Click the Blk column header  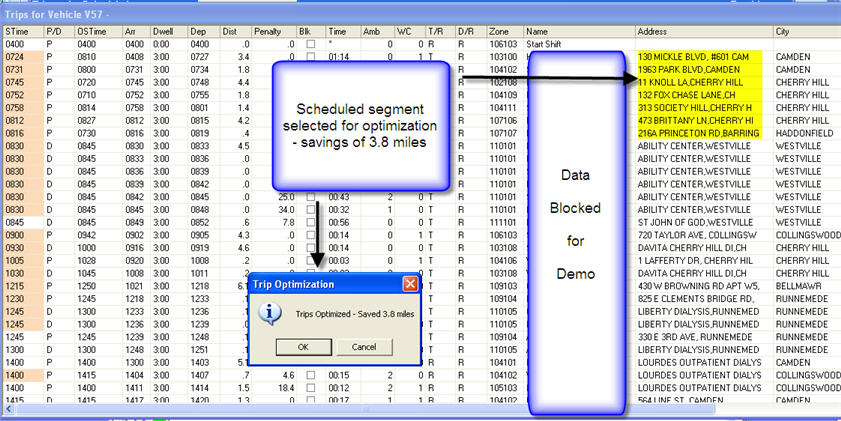311,32
